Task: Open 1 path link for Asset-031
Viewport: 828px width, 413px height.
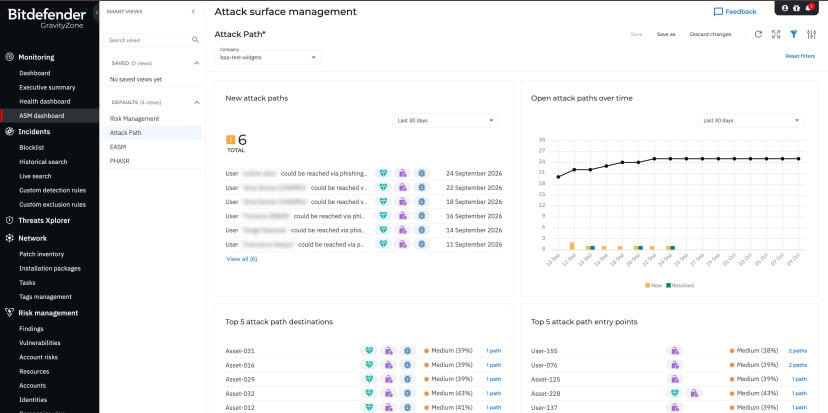Action: click(x=494, y=351)
